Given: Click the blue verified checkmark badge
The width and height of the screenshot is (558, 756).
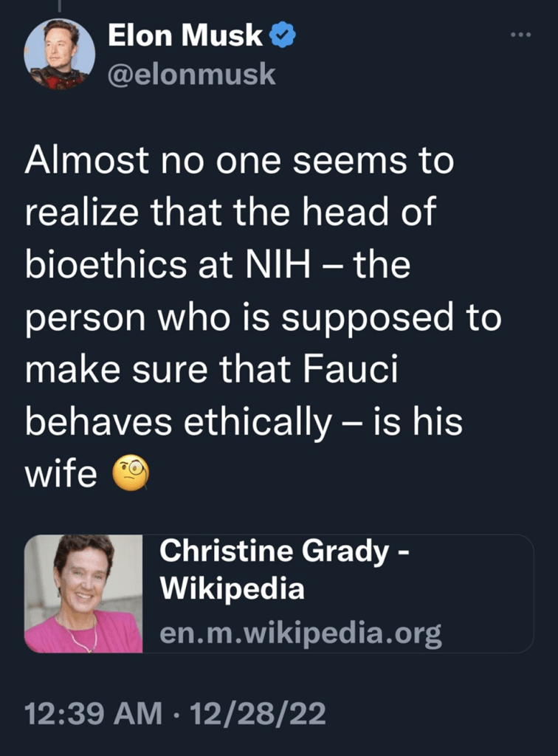Looking at the screenshot, I should click(x=283, y=36).
